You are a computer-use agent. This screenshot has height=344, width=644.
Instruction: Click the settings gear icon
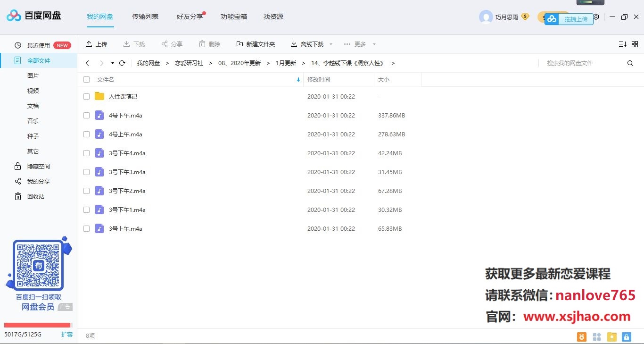click(x=596, y=17)
